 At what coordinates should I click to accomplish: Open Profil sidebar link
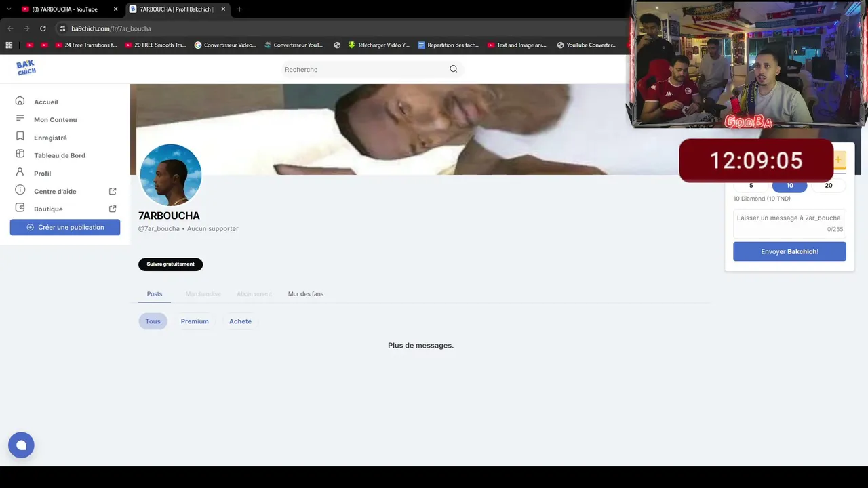click(x=43, y=174)
